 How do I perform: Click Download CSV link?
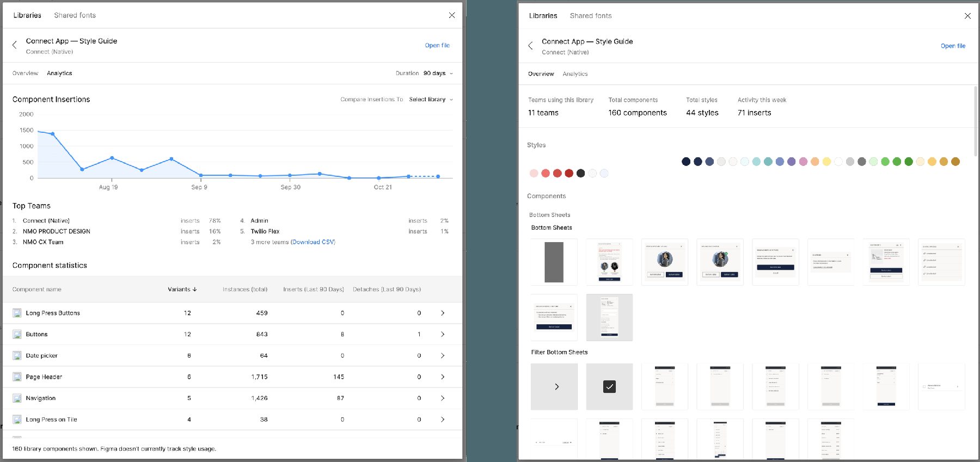[313, 242]
